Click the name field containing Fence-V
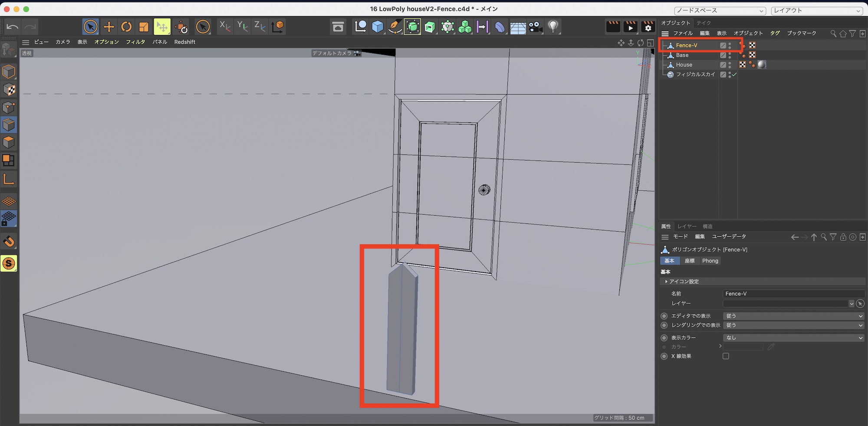The height and width of the screenshot is (426, 868). pyautogui.click(x=792, y=294)
